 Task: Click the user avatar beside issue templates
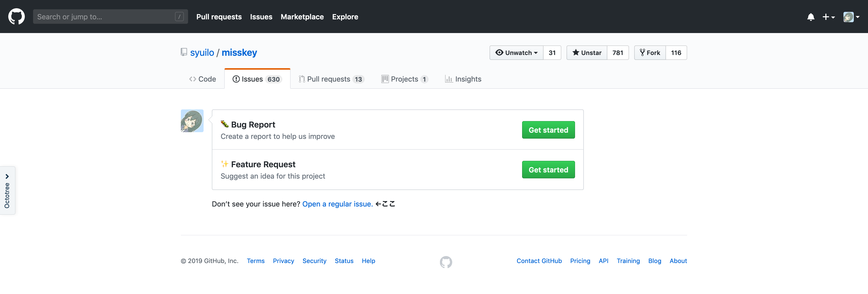tap(192, 121)
